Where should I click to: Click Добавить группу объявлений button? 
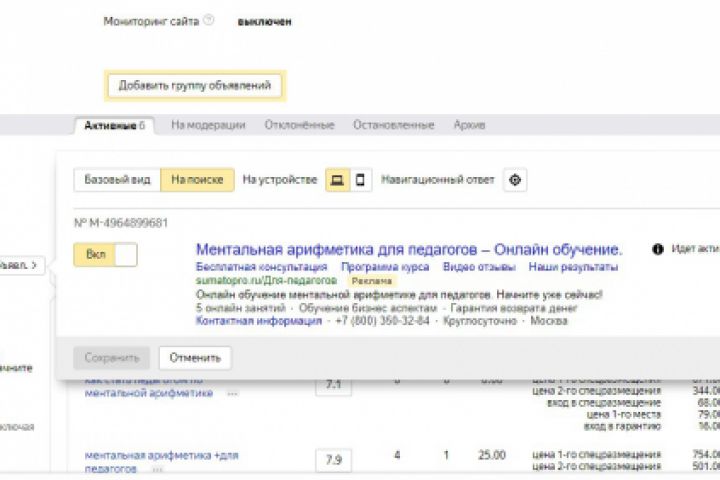pyautogui.click(x=195, y=85)
